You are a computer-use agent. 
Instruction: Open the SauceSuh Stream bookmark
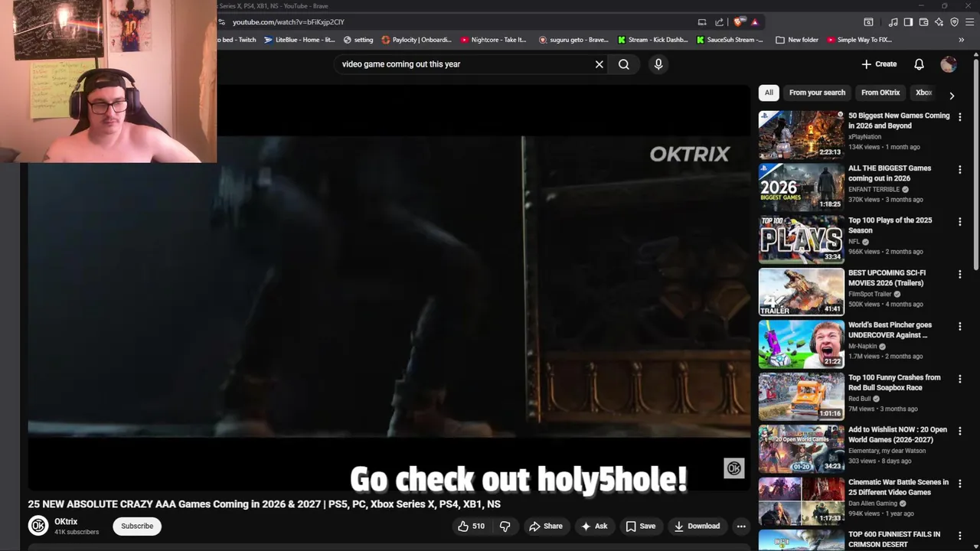click(x=730, y=40)
